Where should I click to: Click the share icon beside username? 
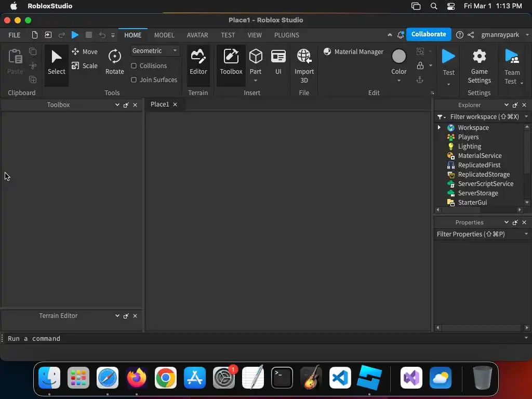pyautogui.click(x=471, y=35)
